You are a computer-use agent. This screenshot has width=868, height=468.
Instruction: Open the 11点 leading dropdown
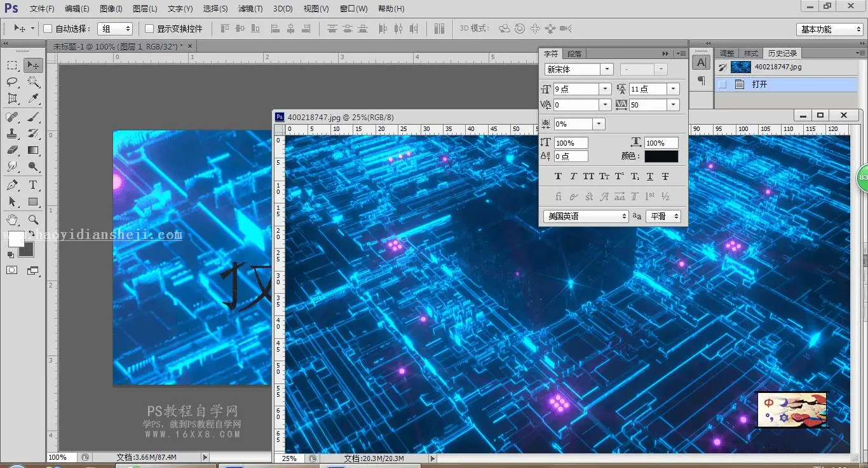pos(674,89)
